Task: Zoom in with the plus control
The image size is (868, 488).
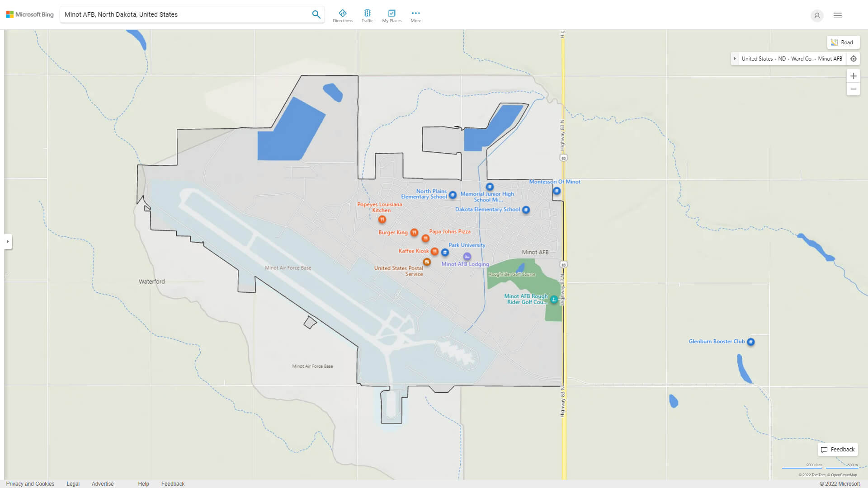Action: click(x=854, y=76)
